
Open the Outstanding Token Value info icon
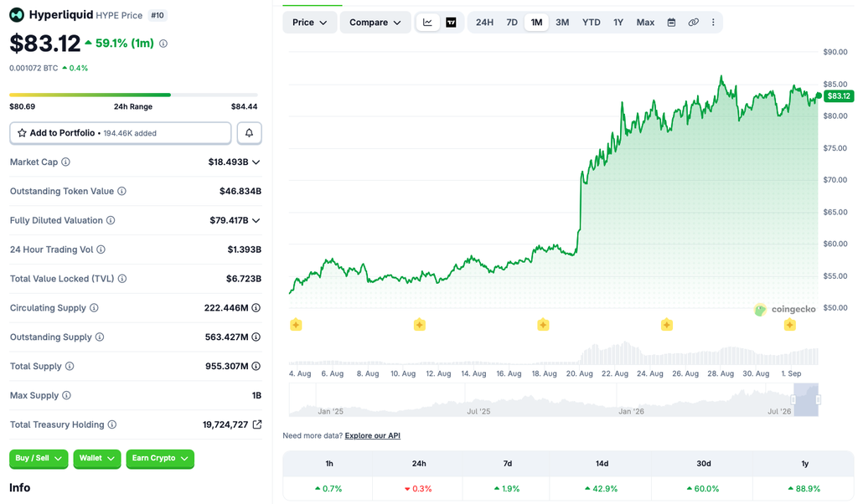tap(122, 192)
